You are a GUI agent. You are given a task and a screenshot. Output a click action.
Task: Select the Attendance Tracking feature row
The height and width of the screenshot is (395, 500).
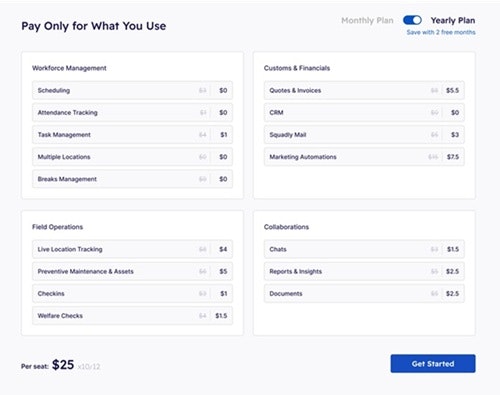click(132, 113)
